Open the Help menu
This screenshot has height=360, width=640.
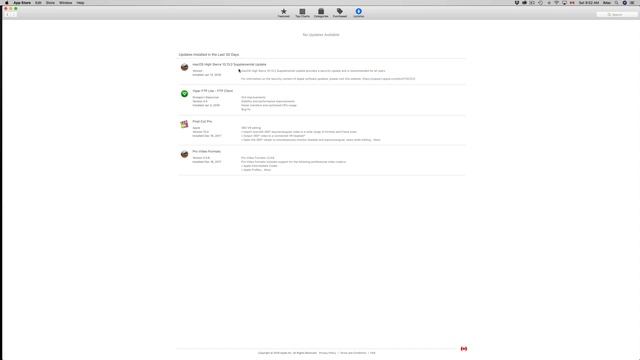coord(80,3)
